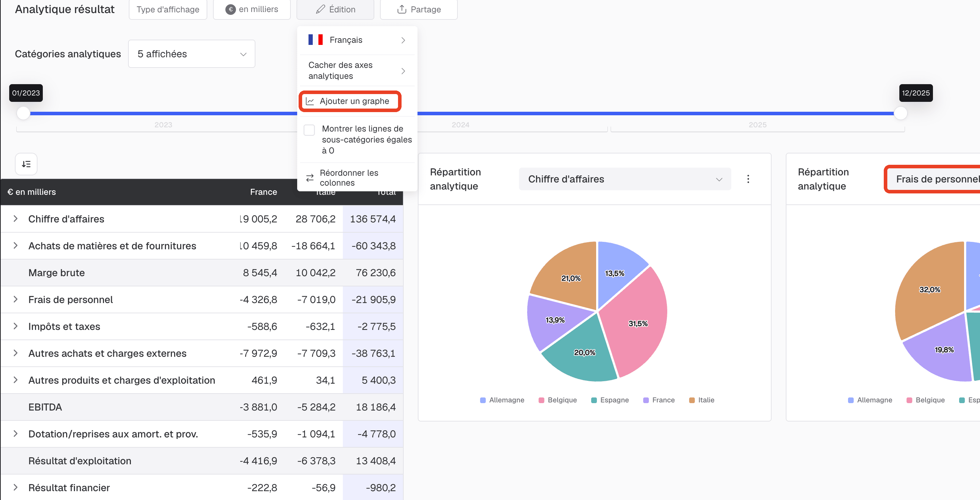This screenshot has width=980, height=500.
Task: Open the Français language submenu
Action: pyautogui.click(x=357, y=40)
